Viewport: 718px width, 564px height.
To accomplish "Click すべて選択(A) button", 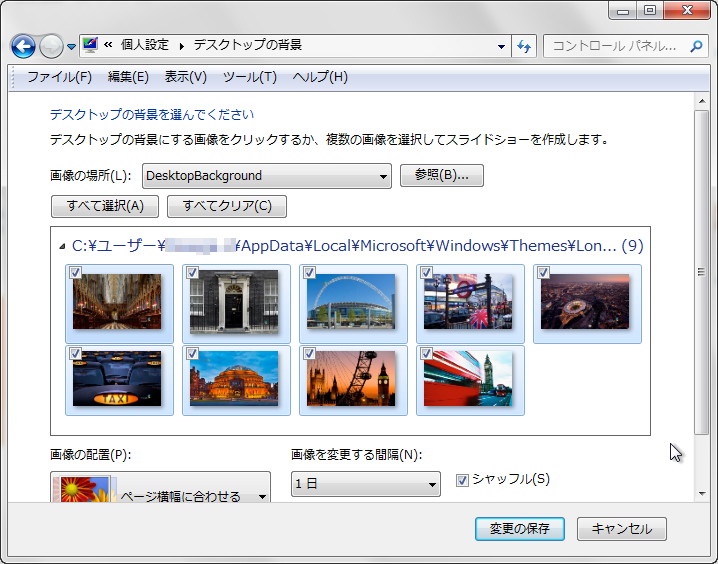I will pos(105,206).
